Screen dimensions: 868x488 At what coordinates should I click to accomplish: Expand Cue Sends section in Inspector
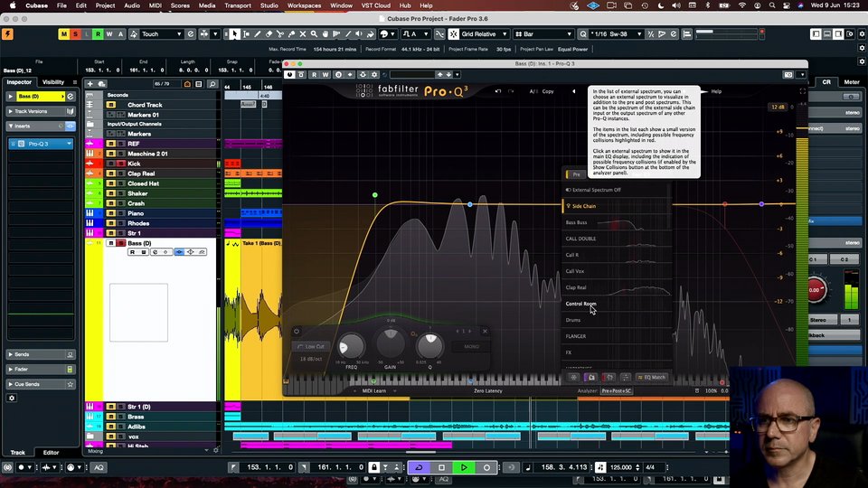(40, 384)
